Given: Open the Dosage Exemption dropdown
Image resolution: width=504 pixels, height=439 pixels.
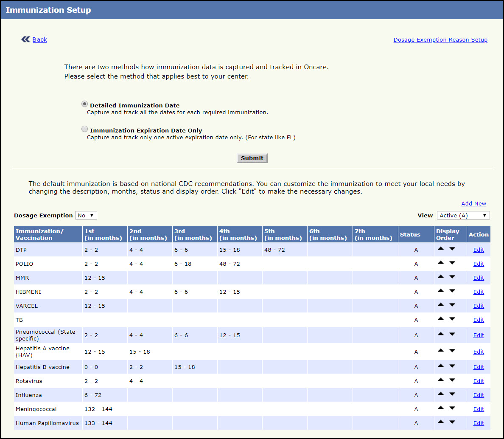Looking at the screenshot, I should tap(86, 215).
